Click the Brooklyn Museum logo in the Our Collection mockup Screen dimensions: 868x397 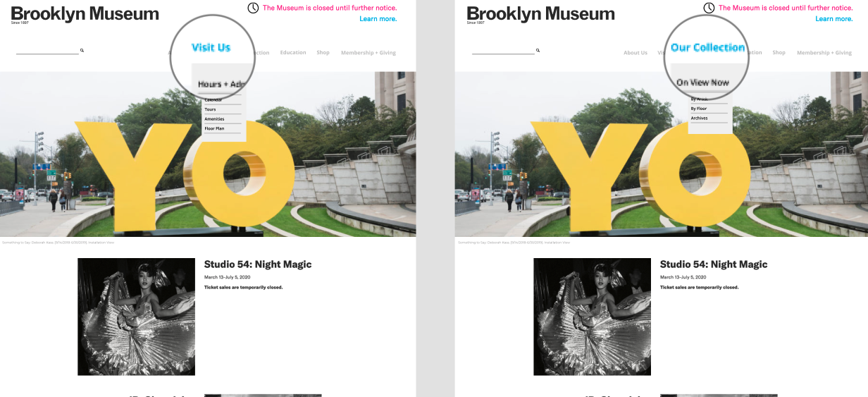pyautogui.click(x=540, y=14)
